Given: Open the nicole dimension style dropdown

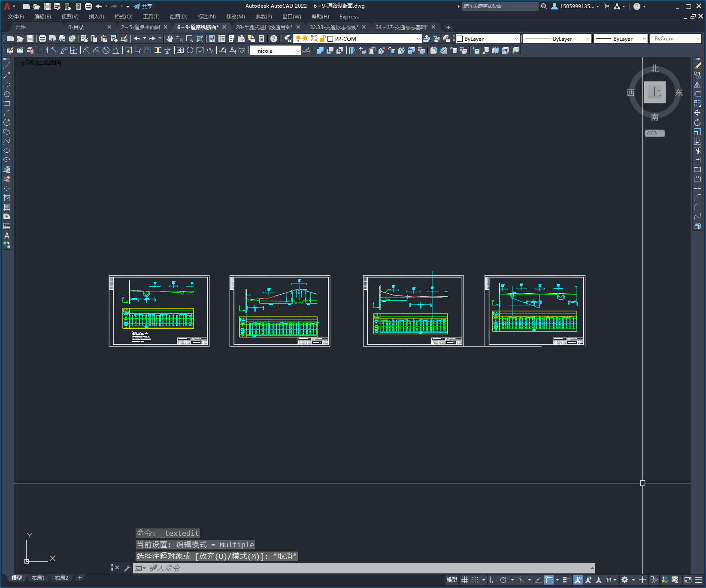Looking at the screenshot, I should pyautogui.click(x=276, y=51).
